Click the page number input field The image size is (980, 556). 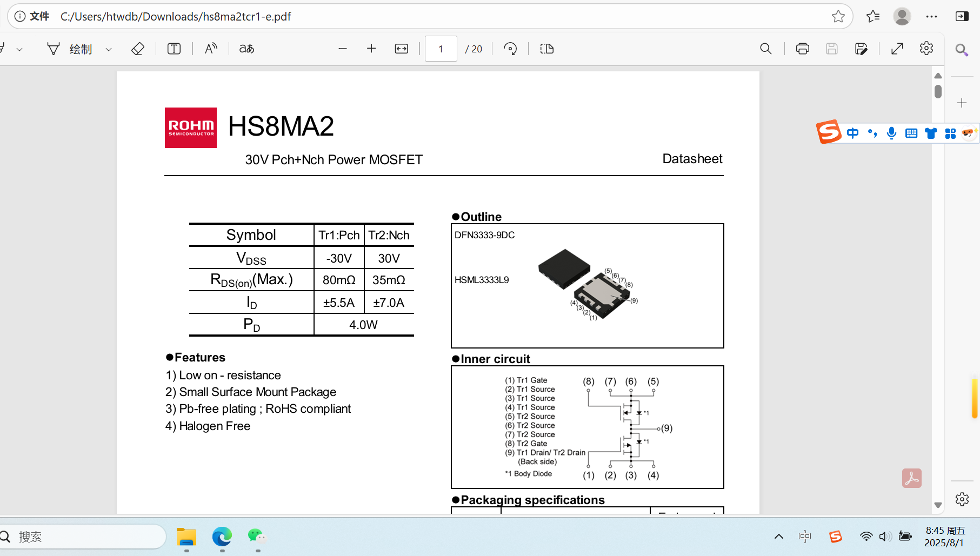point(441,49)
